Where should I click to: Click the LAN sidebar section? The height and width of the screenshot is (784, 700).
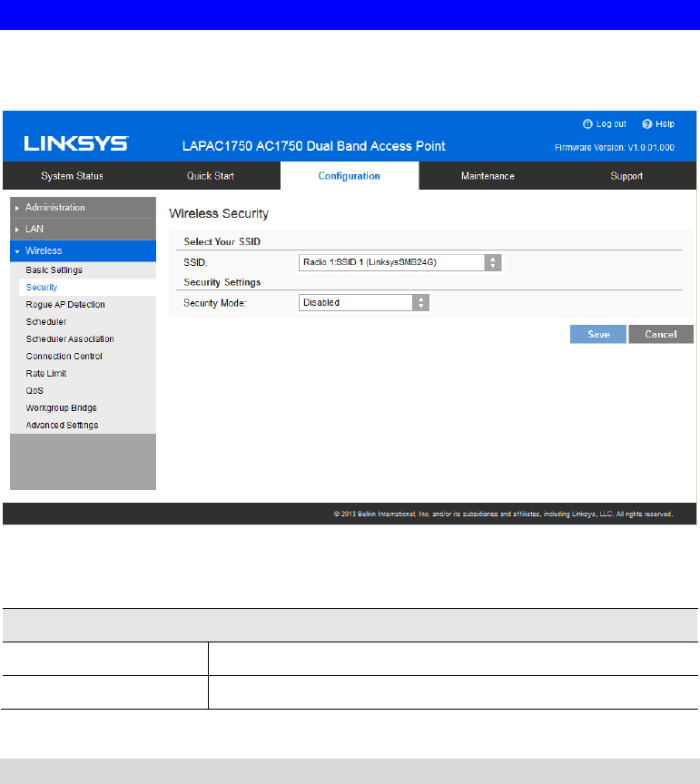[83, 229]
